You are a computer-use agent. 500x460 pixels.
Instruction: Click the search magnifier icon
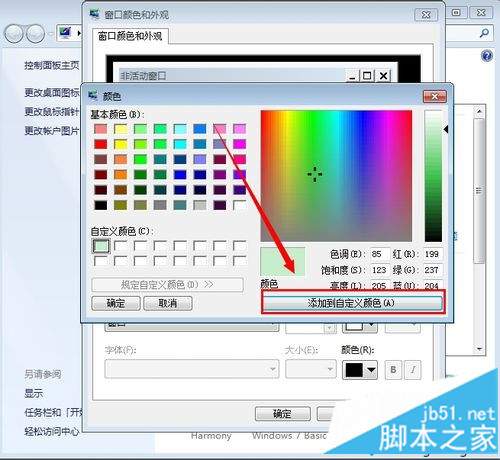click(484, 33)
